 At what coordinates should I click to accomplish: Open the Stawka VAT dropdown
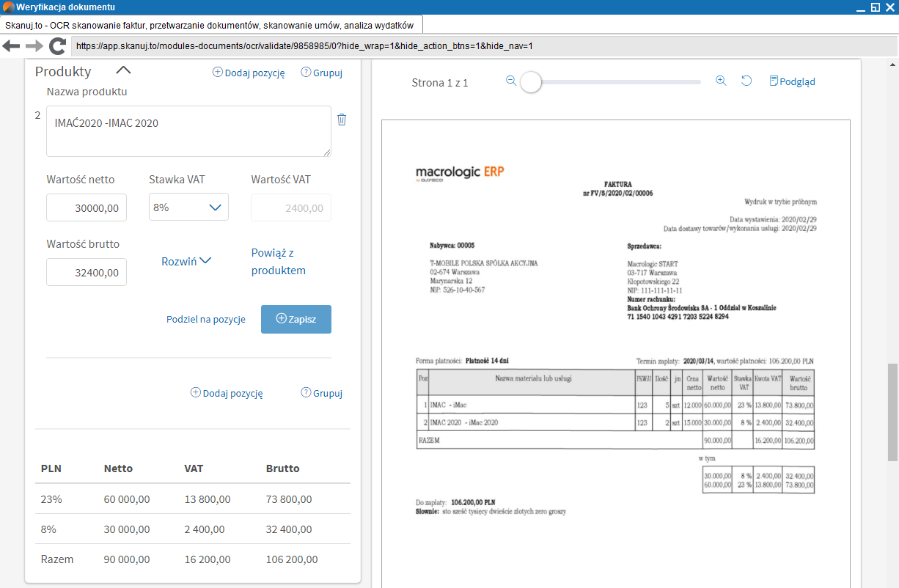click(188, 207)
